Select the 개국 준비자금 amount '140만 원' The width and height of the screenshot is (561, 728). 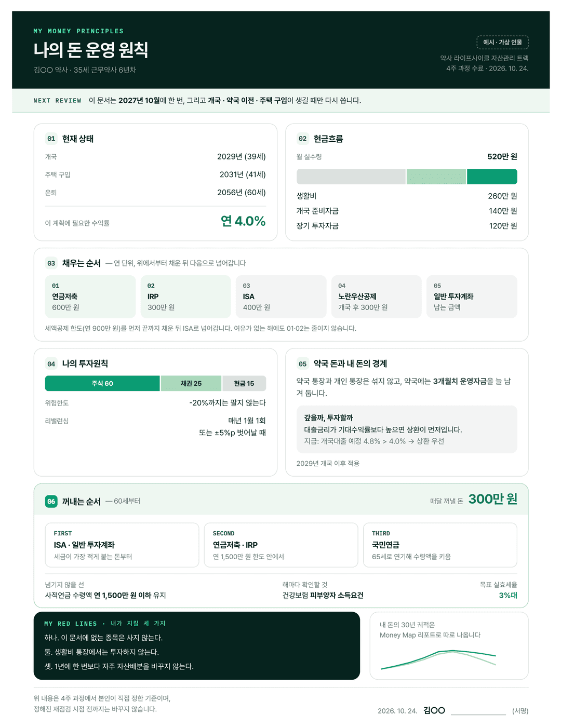tap(503, 211)
